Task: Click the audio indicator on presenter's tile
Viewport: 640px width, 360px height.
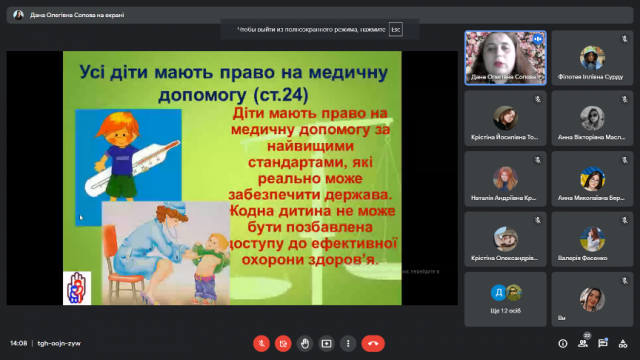Action: point(538,39)
